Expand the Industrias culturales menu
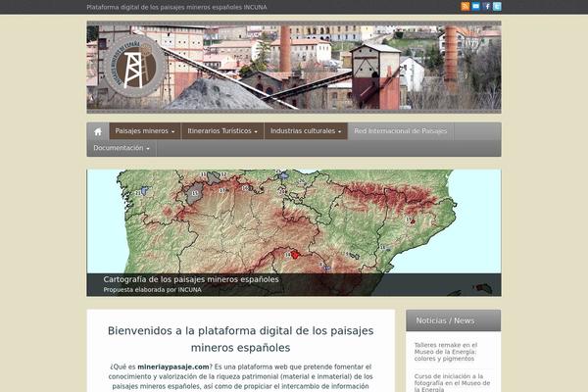Viewport: 588px width, 392px height. point(306,131)
